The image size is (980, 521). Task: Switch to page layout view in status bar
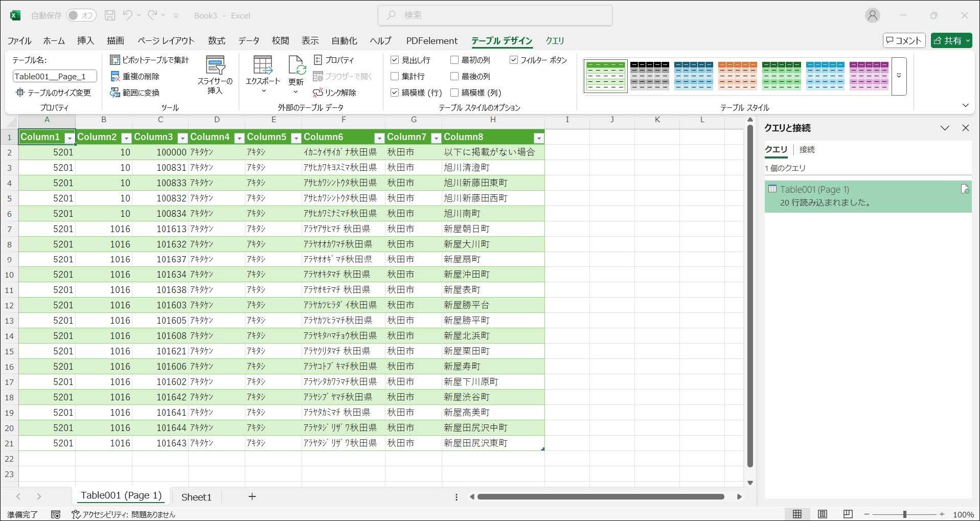(x=822, y=514)
